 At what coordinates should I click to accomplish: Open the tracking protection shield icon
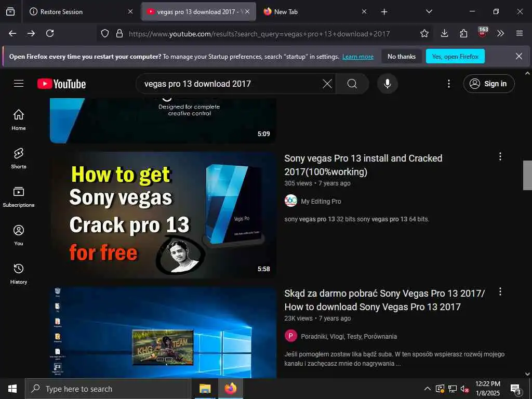[x=105, y=33]
